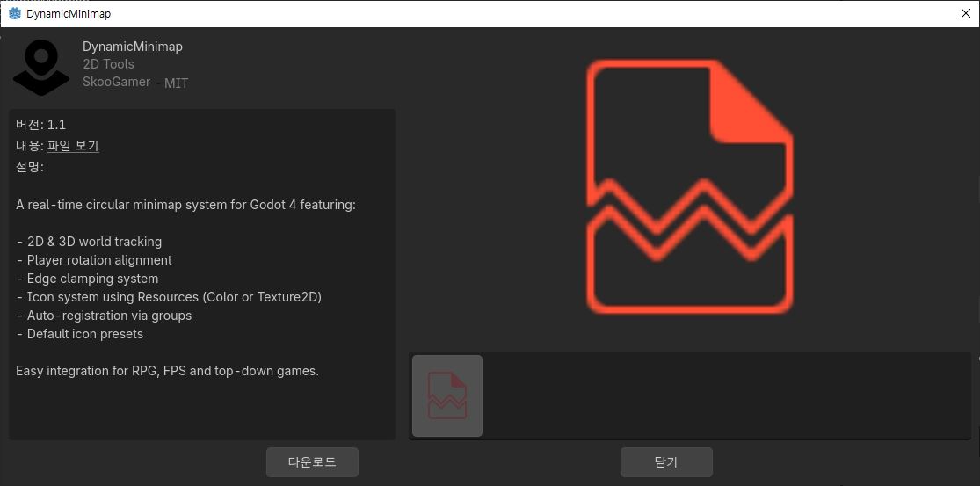Click the 'Player rotation alignment' line
The width and height of the screenshot is (980, 486).
(x=94, y=260)
